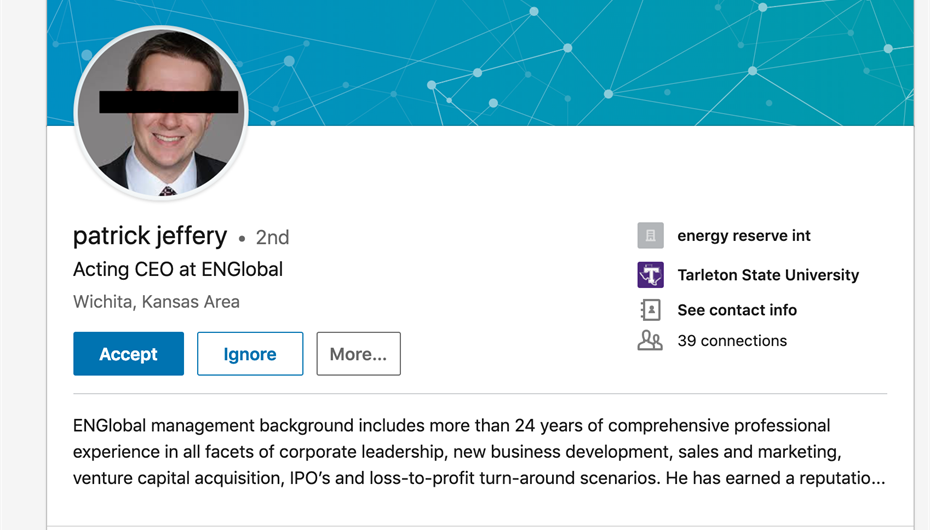Image resolution: width=930 pixels, height=530 pixels.
Task: Click the name patrick jeffery
Action: point(150,236)
